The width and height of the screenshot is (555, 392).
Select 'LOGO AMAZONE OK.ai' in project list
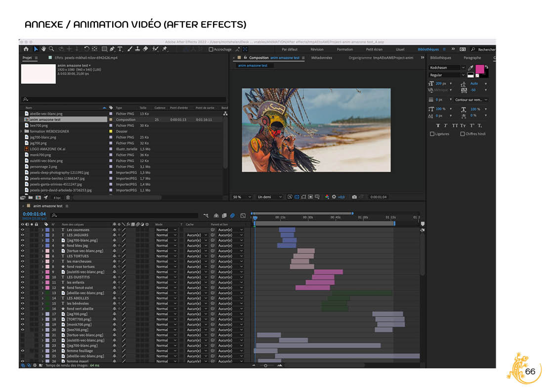47,149
